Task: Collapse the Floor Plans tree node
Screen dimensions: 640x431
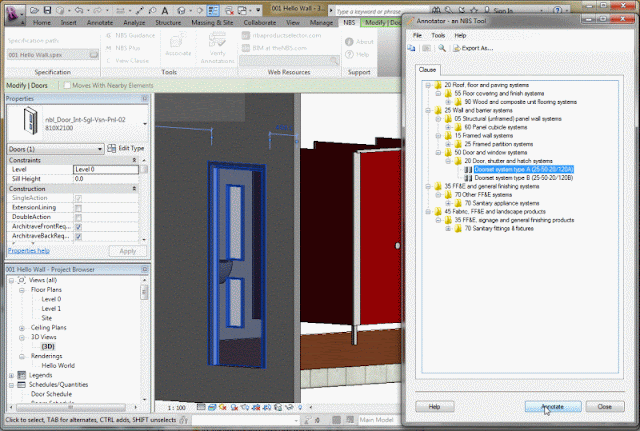Action: (x=22, y=290)
